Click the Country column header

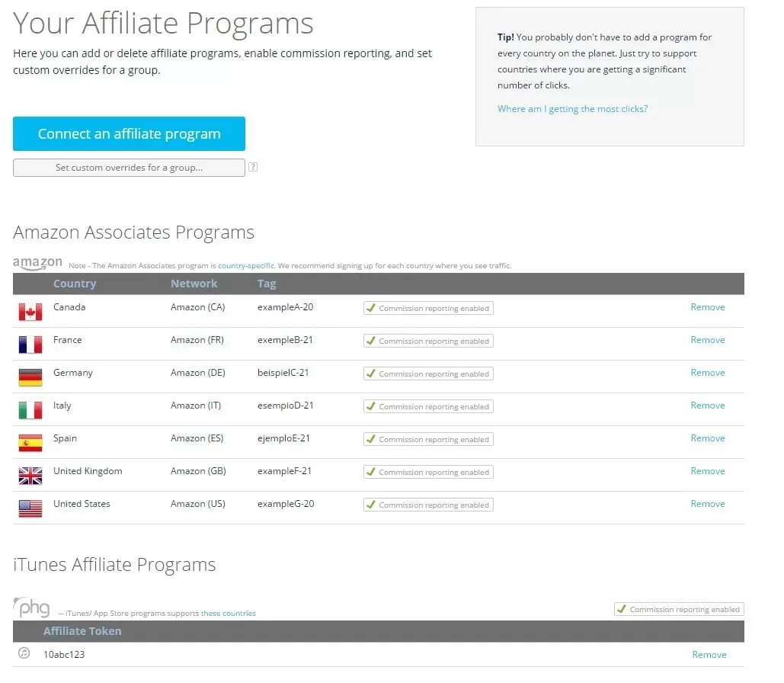(75, 284)
